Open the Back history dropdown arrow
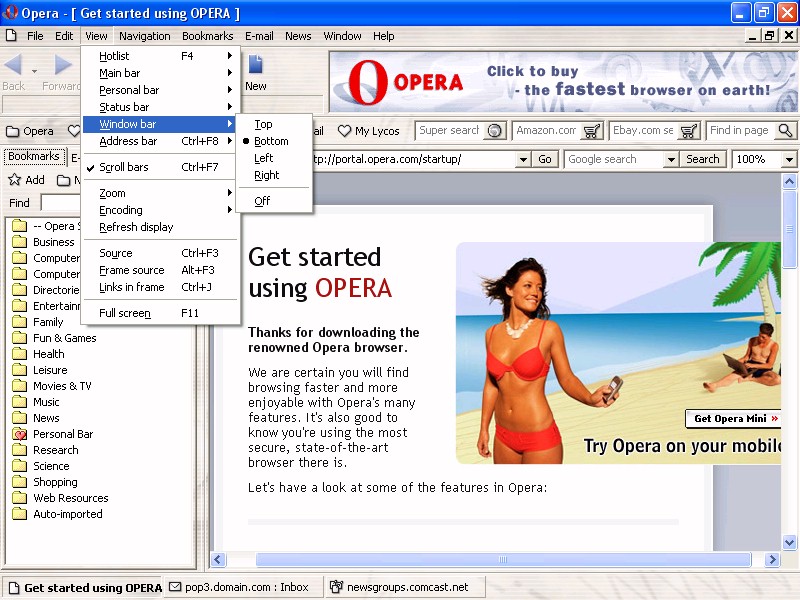Image resolution: width=800 pixels, height=600 pixels. [x=34, y=71]
